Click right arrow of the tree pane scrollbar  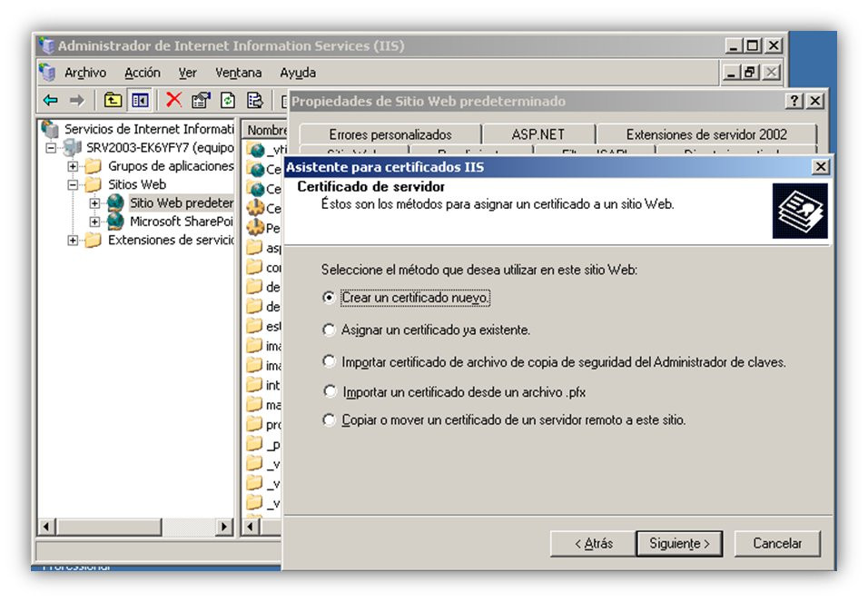pos(224,526)
